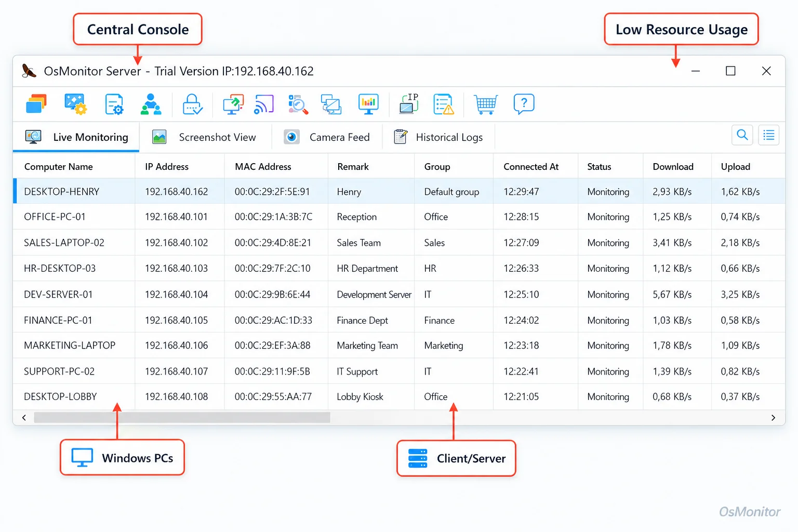Click the horizontal scrollbar thumb
798x532 pixels.
click(x=182, y=418)
